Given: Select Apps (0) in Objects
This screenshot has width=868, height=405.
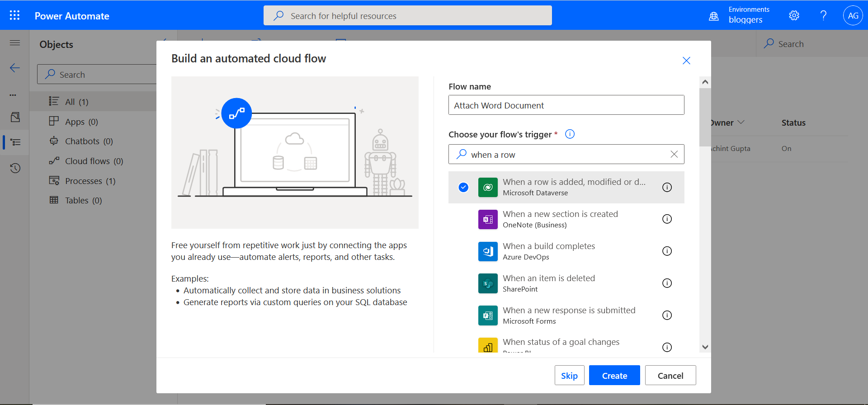Looking at the screenshot, I should [93, 122].
